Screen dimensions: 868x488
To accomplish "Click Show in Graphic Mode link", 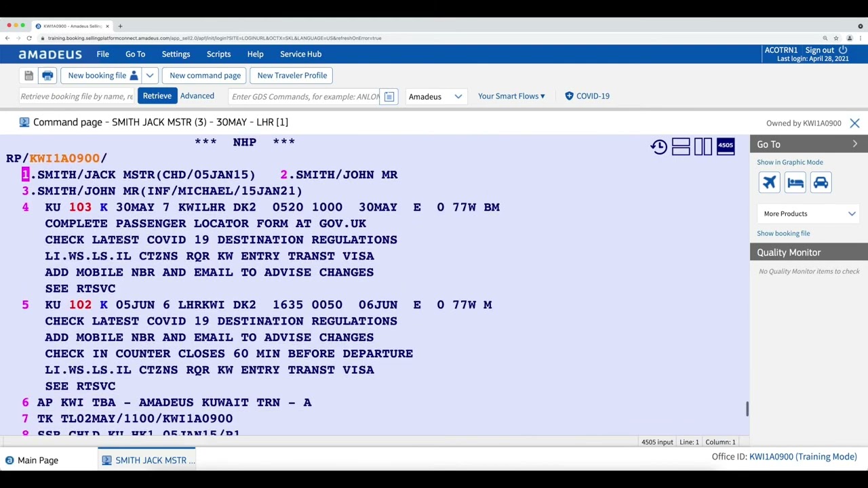I will (790, 163).
